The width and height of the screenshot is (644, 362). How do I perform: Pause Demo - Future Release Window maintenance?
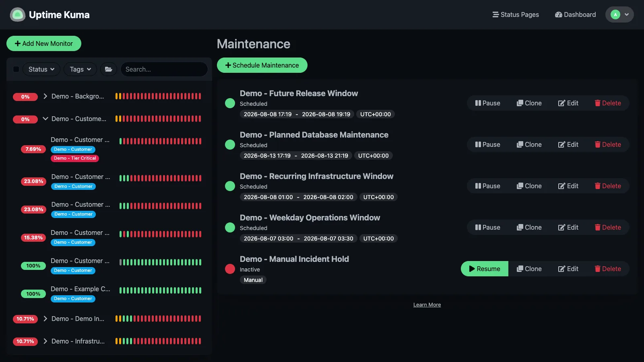click(x=487, y=103)
